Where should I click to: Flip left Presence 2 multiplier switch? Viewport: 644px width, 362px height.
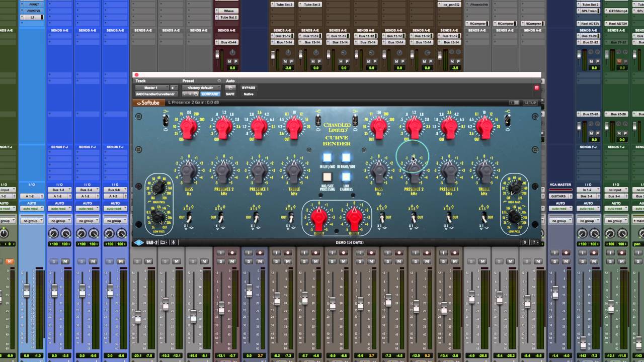coord(222,217)
